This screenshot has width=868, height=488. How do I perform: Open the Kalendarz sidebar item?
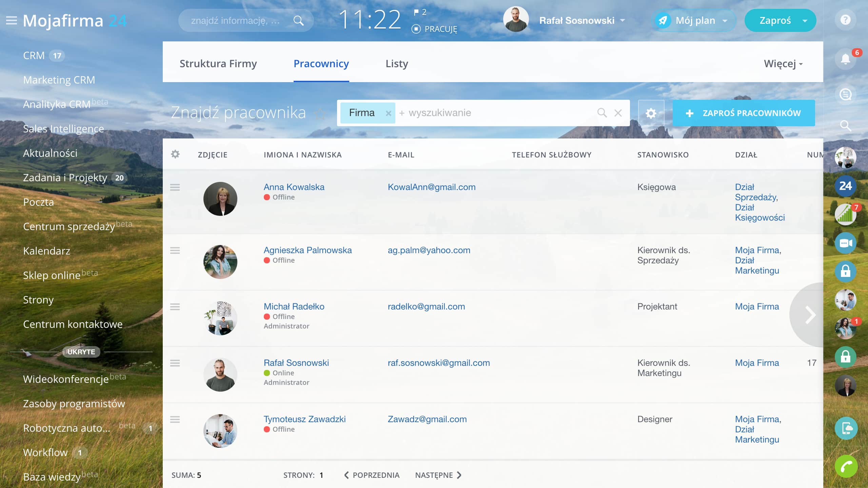click(46, 251)
